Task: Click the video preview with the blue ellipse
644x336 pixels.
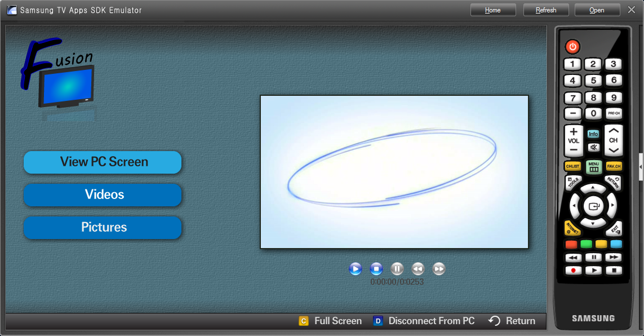Action: [x=394, y=172]
